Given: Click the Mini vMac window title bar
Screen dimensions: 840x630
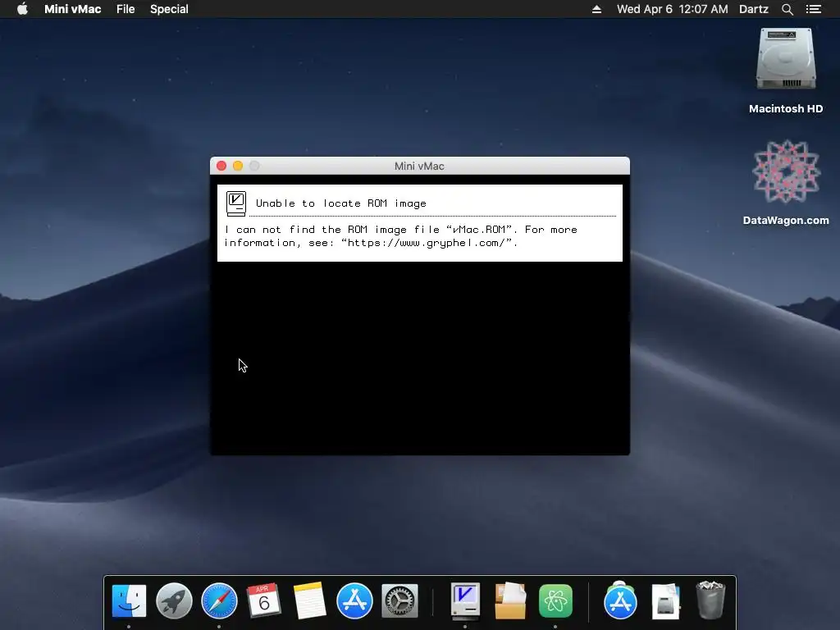Looking at the screenshot, I should [419, 166].
